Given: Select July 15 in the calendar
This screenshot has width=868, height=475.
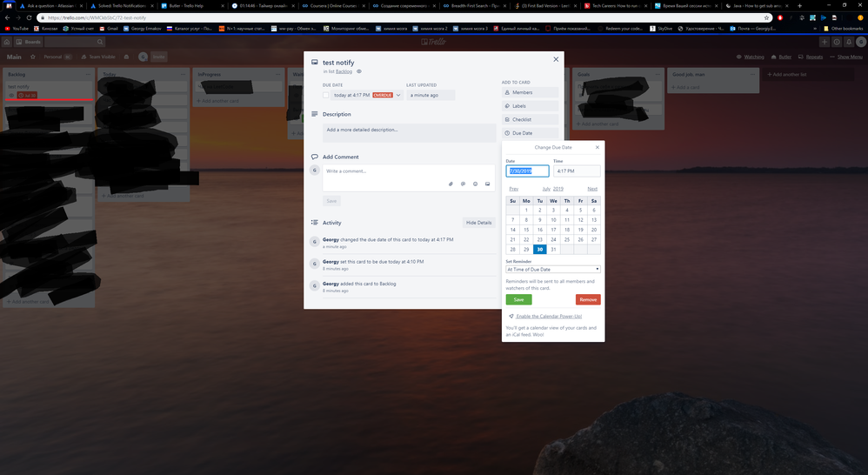Looking at the screenshot, I should pyautogui.click(x=526, y=230).
